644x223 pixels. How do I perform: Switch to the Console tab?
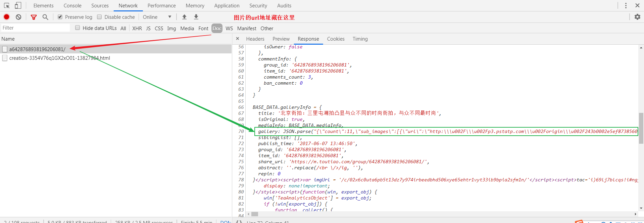[x=72, y=6]
